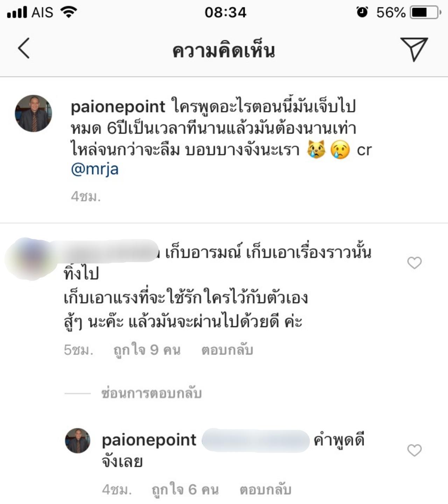Tap the alarm clock status icon
The width and height of the screenshot is (448, 504).
(362, 12)
